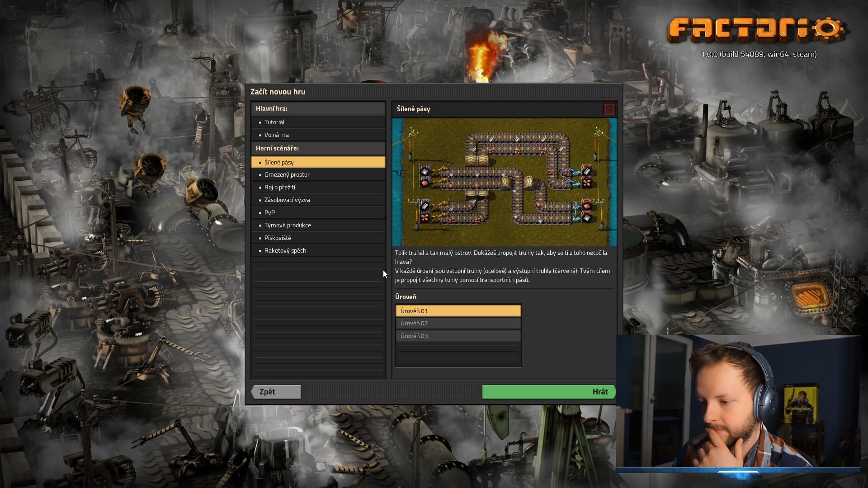The height and width of the screenshot is (488, 868).
Task: Pick the Boj o přežití scenario
Action: coord(318,187)
